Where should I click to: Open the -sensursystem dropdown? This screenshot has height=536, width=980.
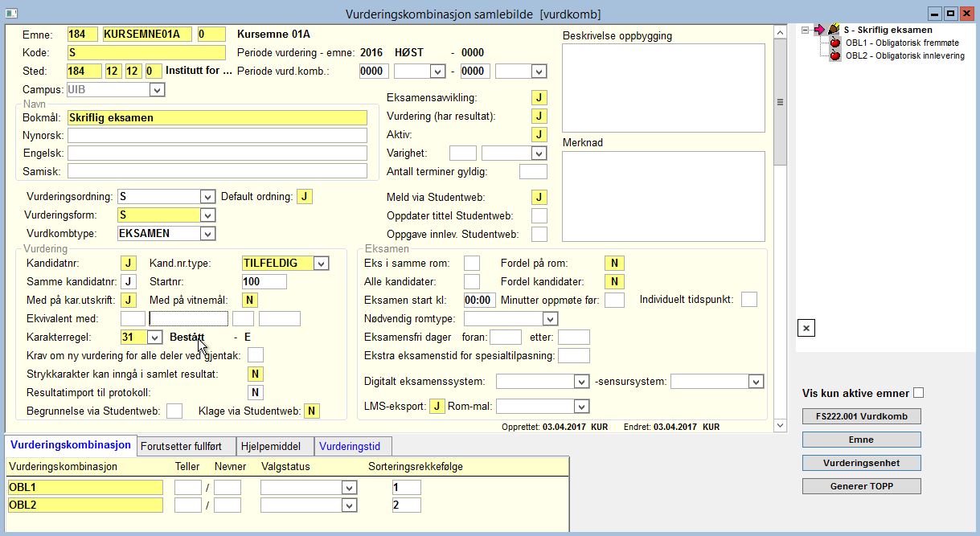pos(756,381)
